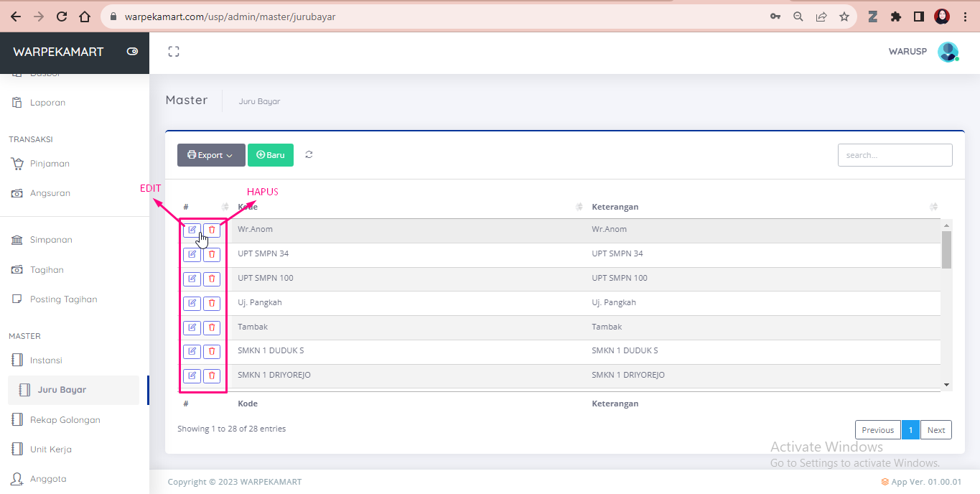The height and width of the screenshot is (494, 980).
Task: Open Rekap Golongan sidebar item
Action: 65,420
